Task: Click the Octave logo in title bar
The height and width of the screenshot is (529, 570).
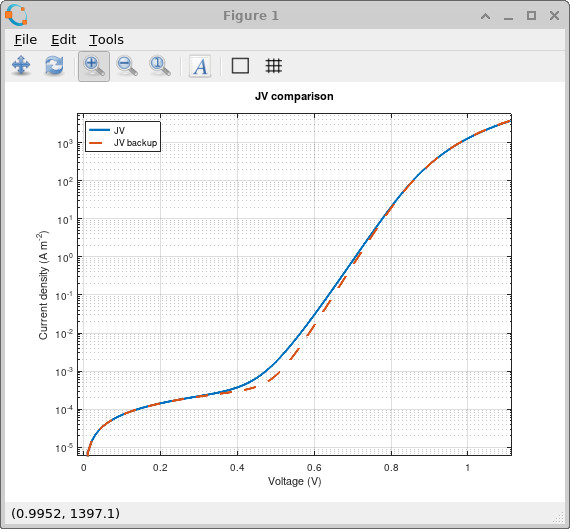Action: tap(16, 15)
